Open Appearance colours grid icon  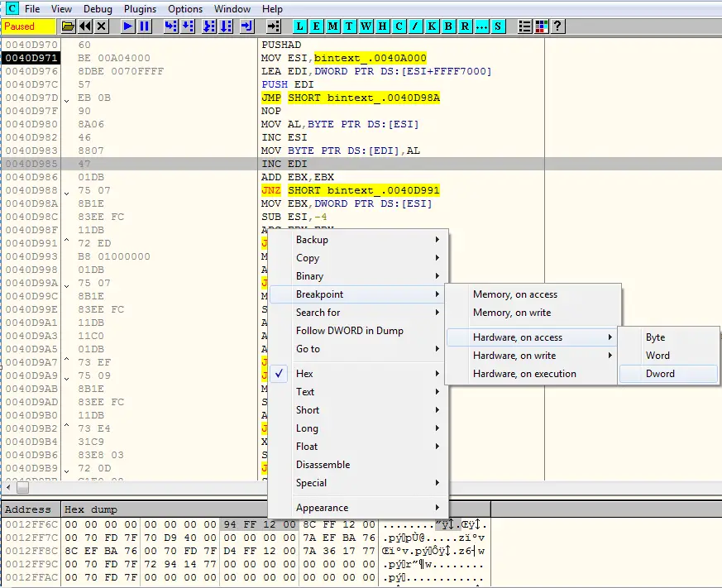click(x=542, y=26)
